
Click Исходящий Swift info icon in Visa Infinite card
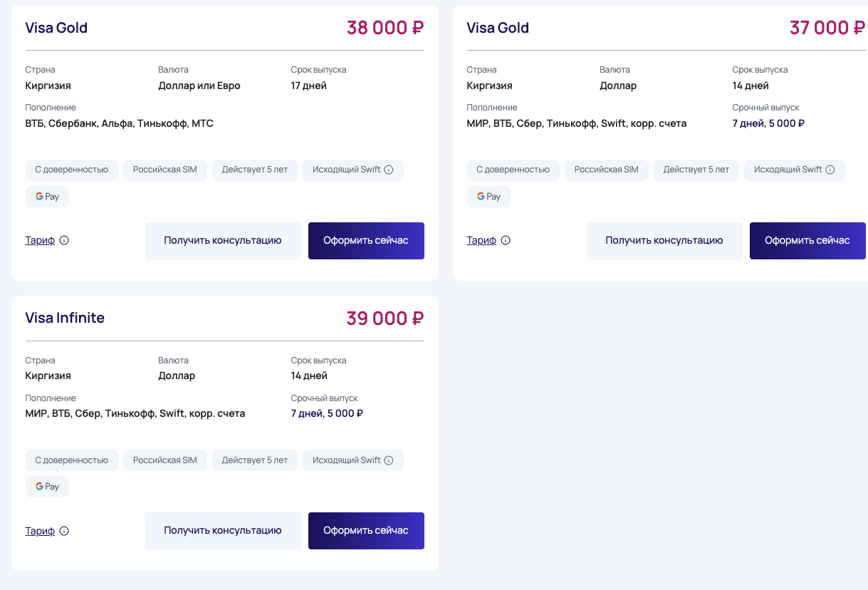coord(389,460)
